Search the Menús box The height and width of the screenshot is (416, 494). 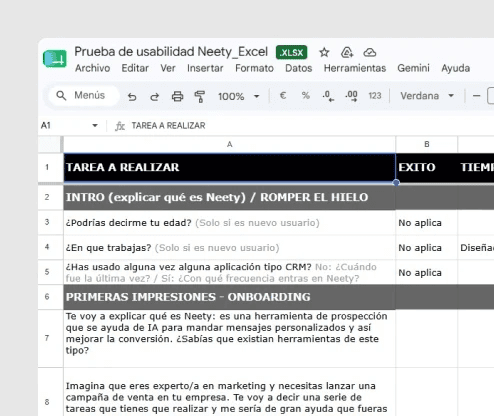[84, 96]
